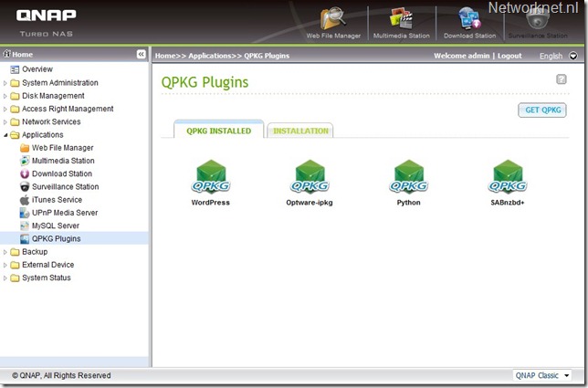Expand the Access Right Management tree node
The width and height of the screenshot is (588, 388).
(5, 109)
